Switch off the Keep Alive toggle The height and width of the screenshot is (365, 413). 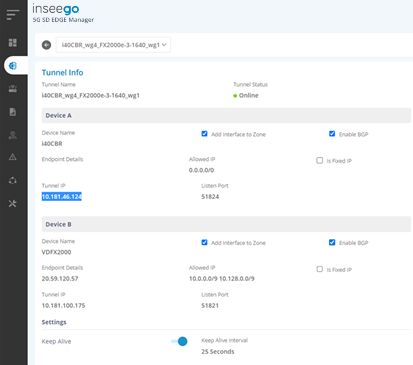click(179, 341)
